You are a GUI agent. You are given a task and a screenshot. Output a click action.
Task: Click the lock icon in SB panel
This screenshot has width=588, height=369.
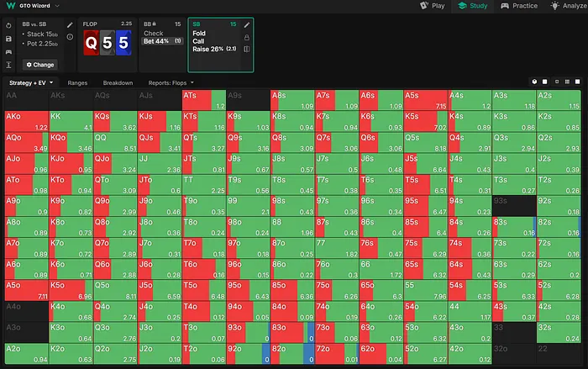[x=247, y=37]
